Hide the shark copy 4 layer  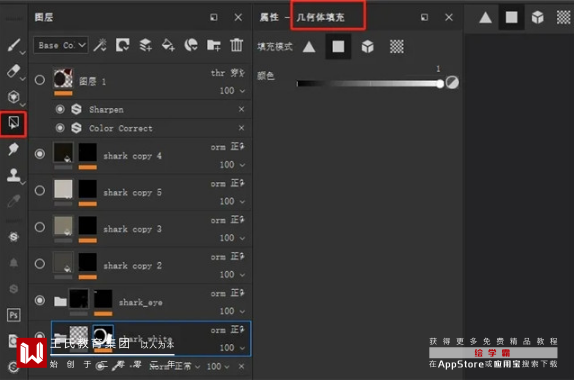pyautogui.click(x=40, y=154)
